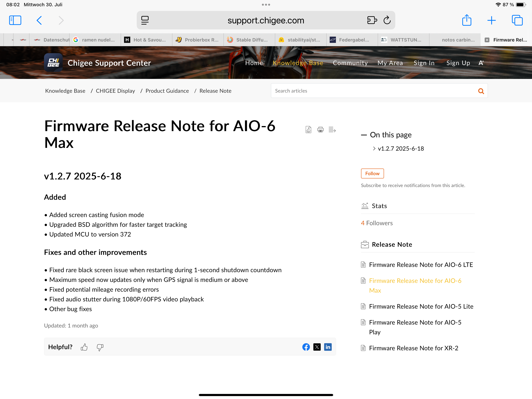Switch to Datenschut tab

pyautogui.click(x=49, y=40)
